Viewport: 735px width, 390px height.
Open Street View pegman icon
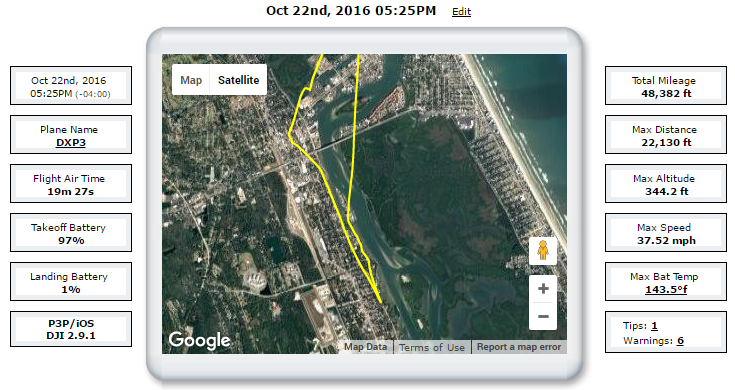(543, 250)
